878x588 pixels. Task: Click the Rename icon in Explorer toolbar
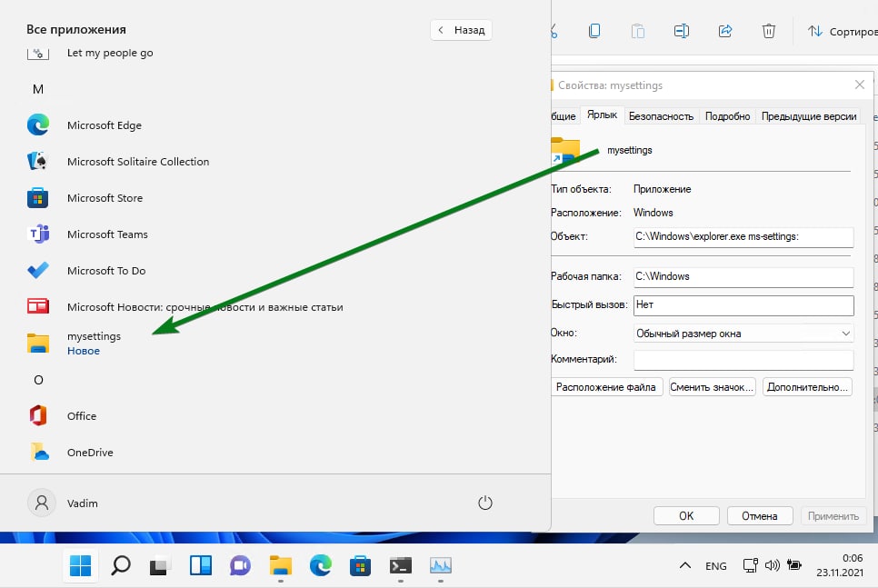click(682, 31)
